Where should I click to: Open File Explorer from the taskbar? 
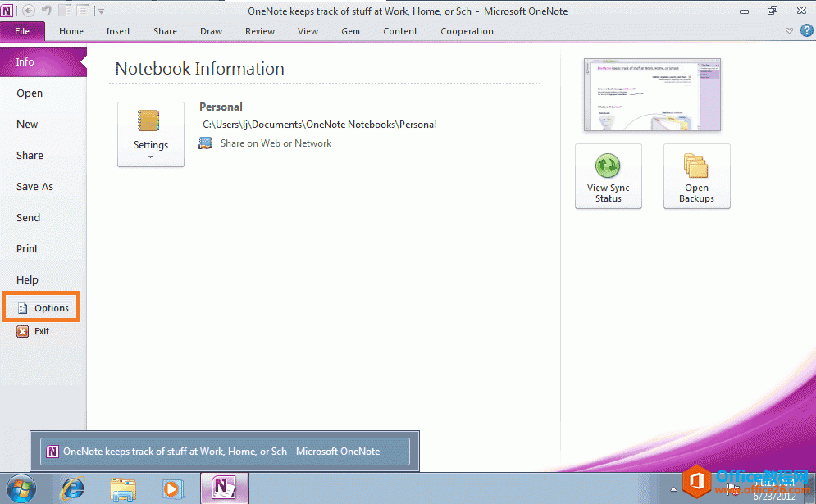tap(122, 488)
